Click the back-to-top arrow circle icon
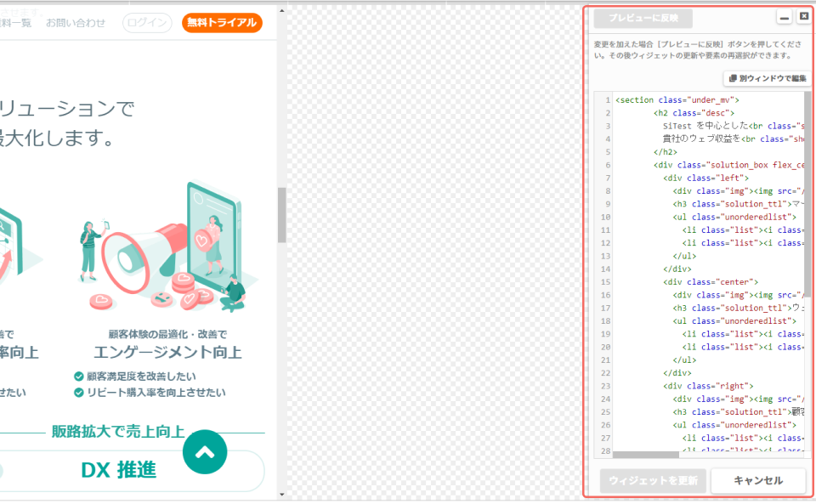The image size is (816, 504). (x=205, y=451)
